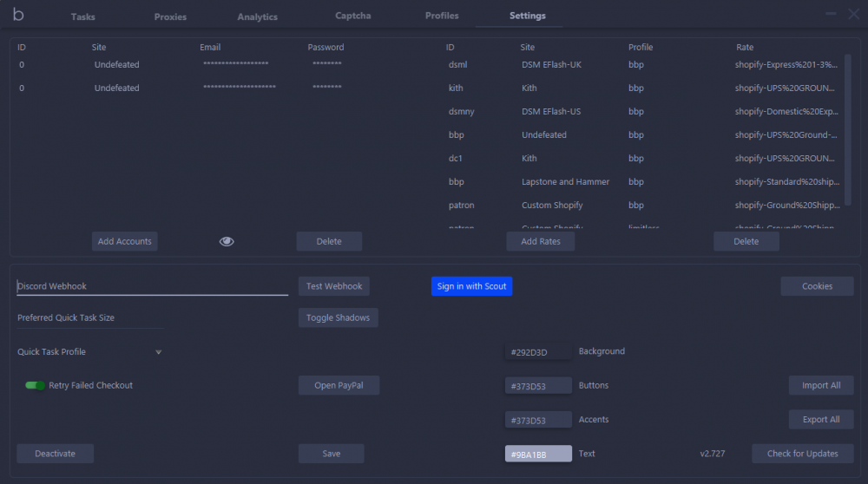
Task: Toggle Shadows button
Action: (338, 317)
